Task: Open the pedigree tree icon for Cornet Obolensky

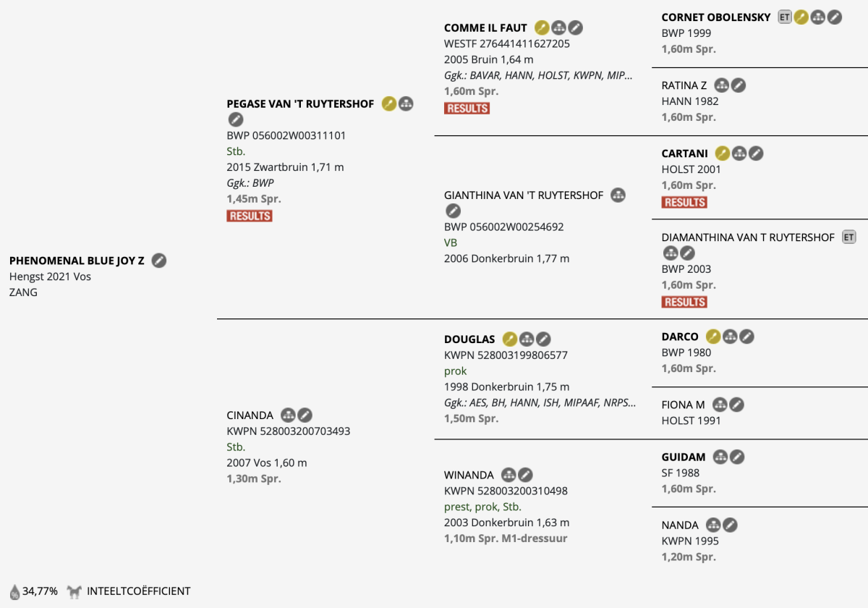Action: point(818,17)
